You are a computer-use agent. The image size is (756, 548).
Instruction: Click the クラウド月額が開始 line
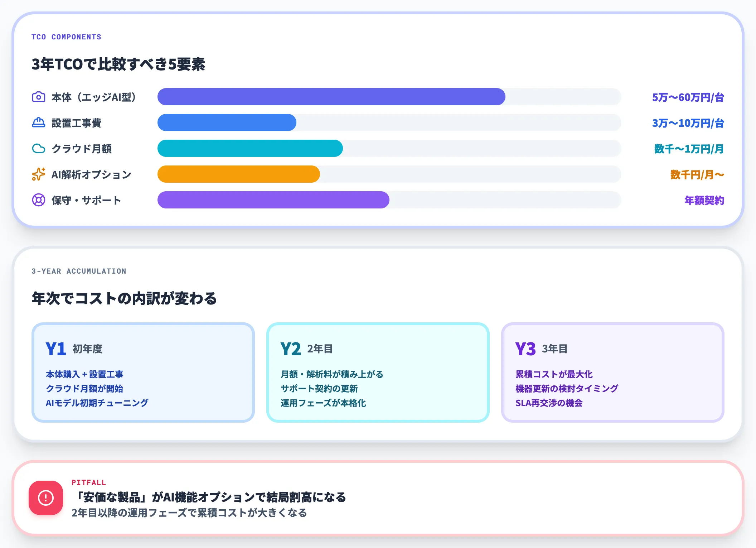click(84, 389)
